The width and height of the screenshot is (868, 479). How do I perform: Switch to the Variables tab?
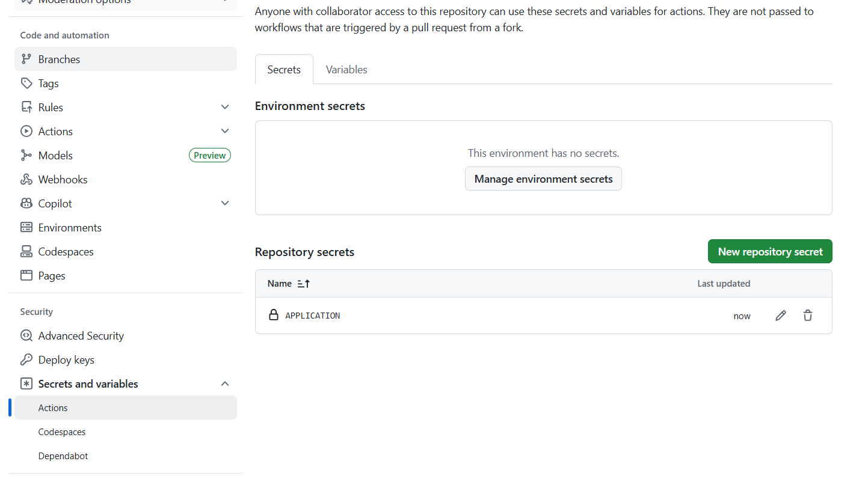pyautogui.click(x=346, y=70)
